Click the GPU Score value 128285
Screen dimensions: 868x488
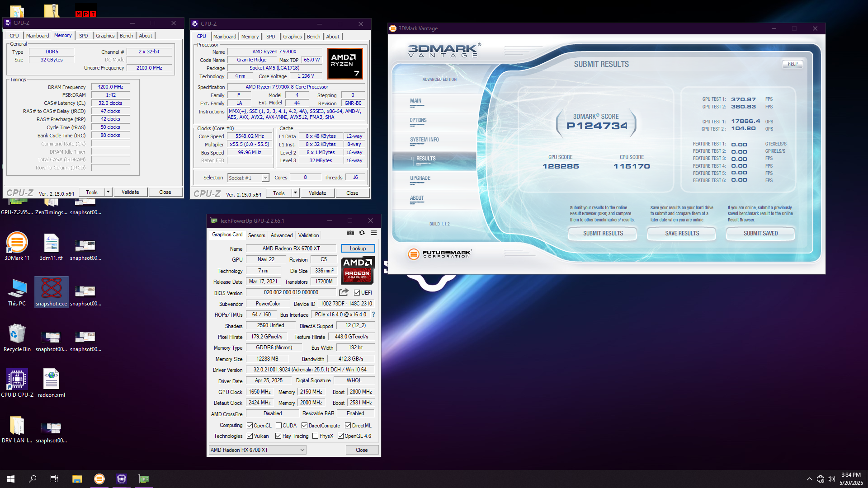561,166
